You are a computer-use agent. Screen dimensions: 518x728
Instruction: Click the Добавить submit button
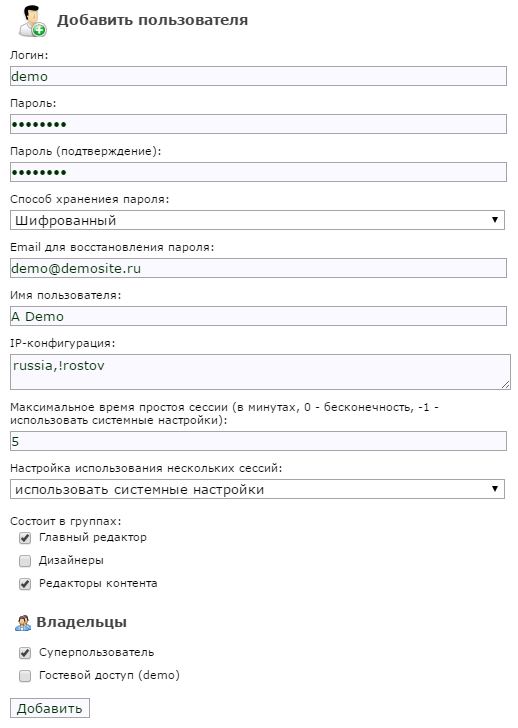click(x=50, y=708)
